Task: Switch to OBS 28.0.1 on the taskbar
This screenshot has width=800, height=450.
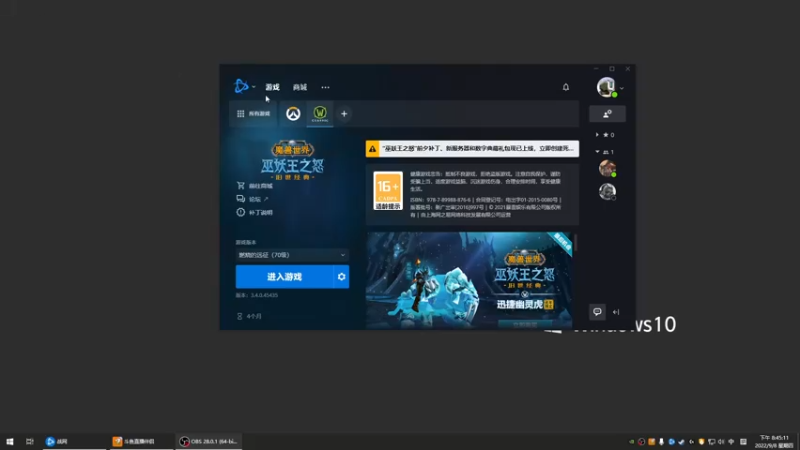Action: (209, 441)
